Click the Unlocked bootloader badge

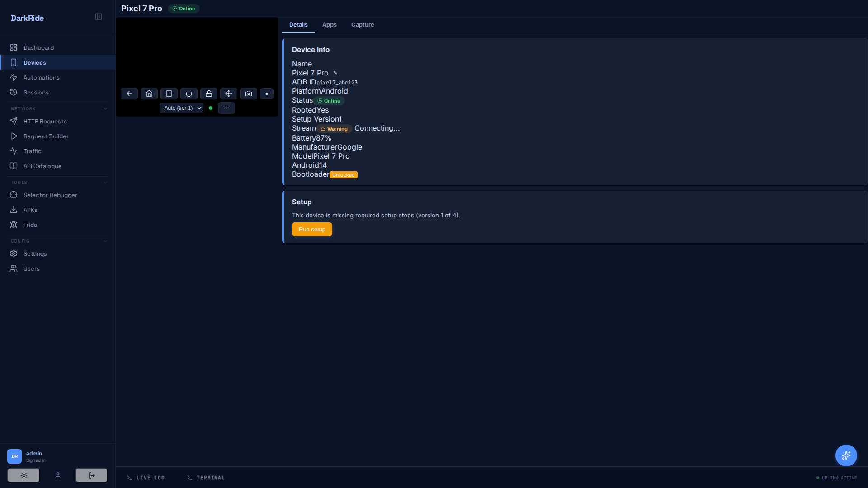coord(344,175)
